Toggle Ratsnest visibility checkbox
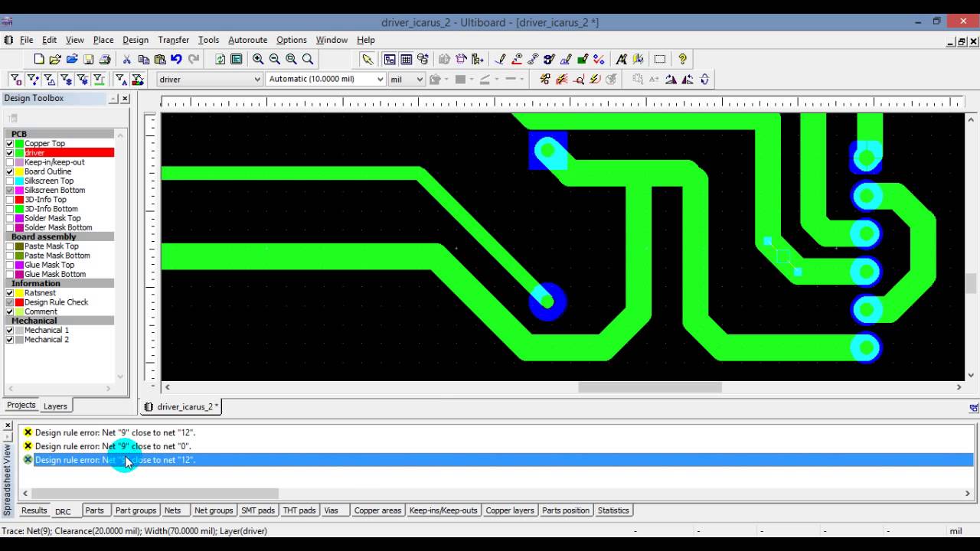980x551 pixels. pos(10,292)
